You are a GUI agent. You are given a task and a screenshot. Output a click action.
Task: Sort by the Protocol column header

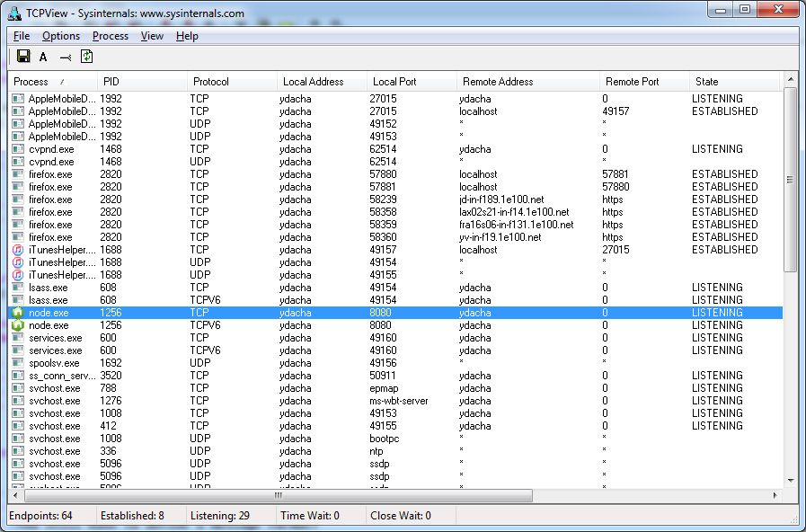click(x=233, y=82)
